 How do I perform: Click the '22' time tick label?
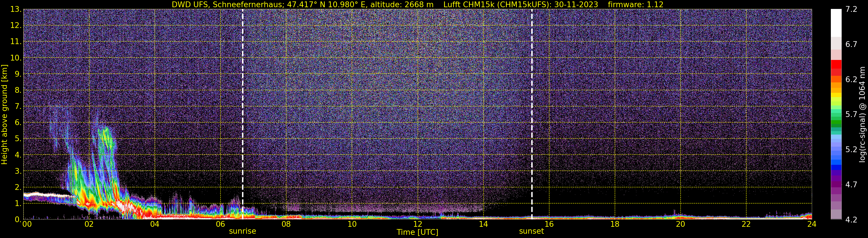point(746,224)
